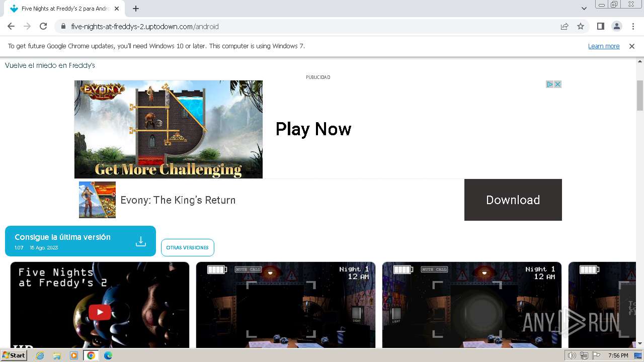
Task: Play the YouTube video thumbnail
Action: click(x=100, y=305)
